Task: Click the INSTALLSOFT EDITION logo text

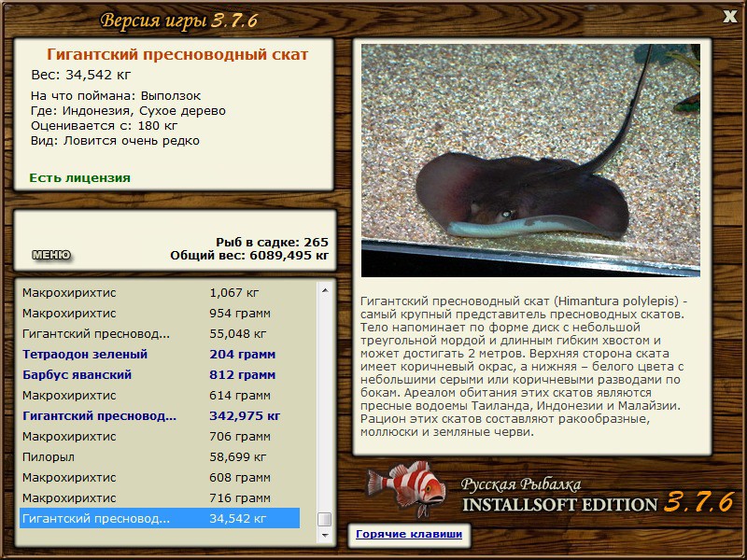Action: (559, 504)
